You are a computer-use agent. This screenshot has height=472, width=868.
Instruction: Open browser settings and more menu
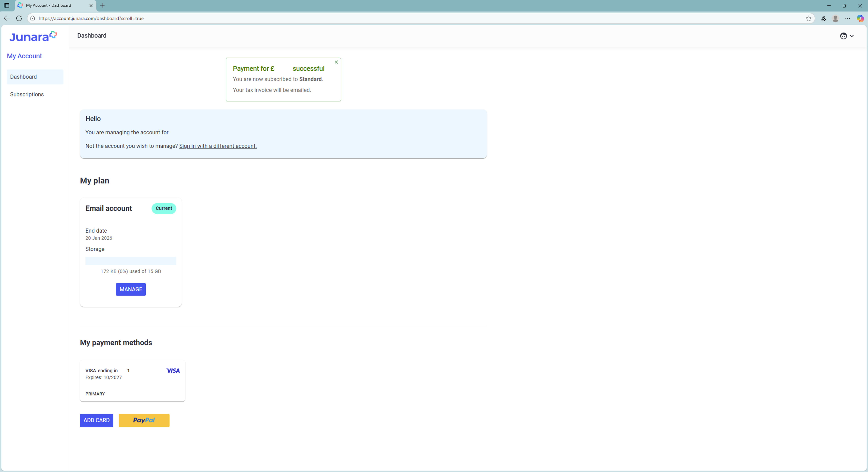(x=848, y=18)
